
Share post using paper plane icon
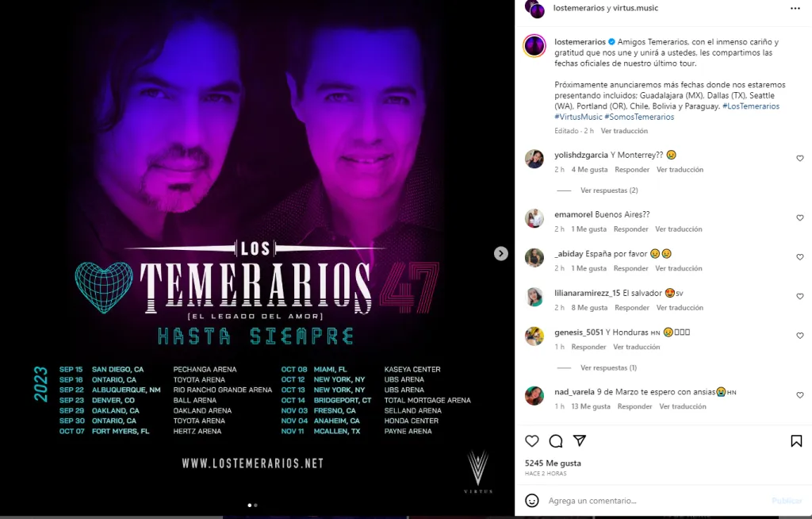click(580, 440)
